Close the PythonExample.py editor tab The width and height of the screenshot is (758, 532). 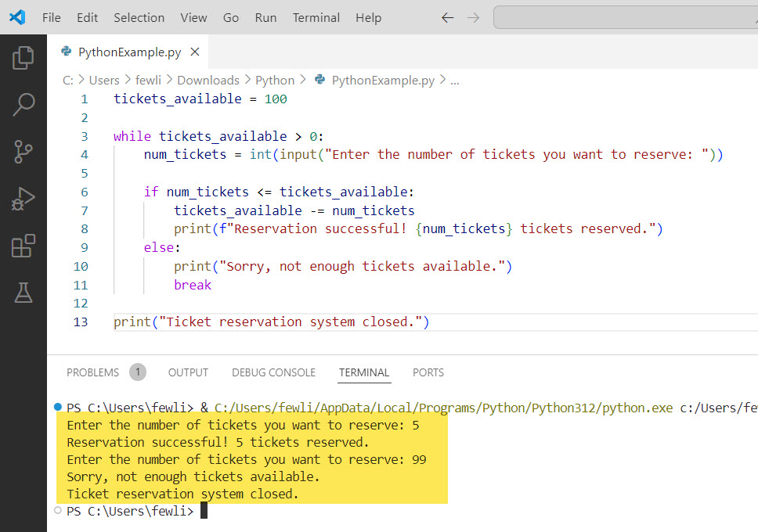pyautogui.click(x=195, y=52)
